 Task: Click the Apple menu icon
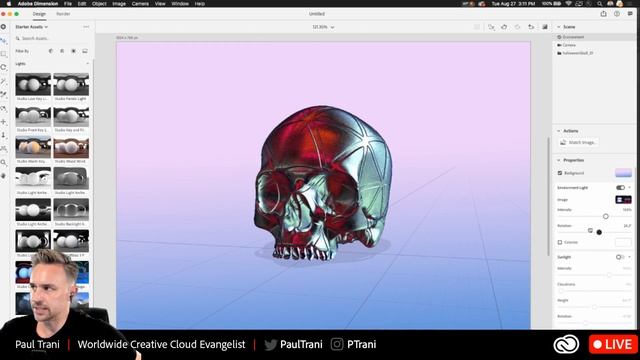(9, 4)
